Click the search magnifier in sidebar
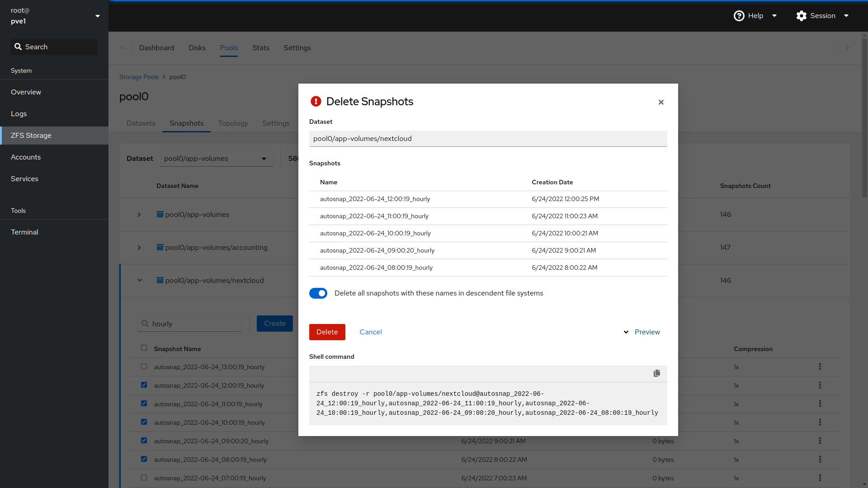 (x=18, y=47)
